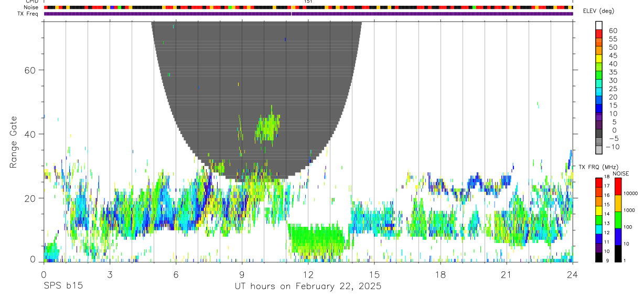
Task: Click x-axis tick label 6
Action: tap(176, 275)
